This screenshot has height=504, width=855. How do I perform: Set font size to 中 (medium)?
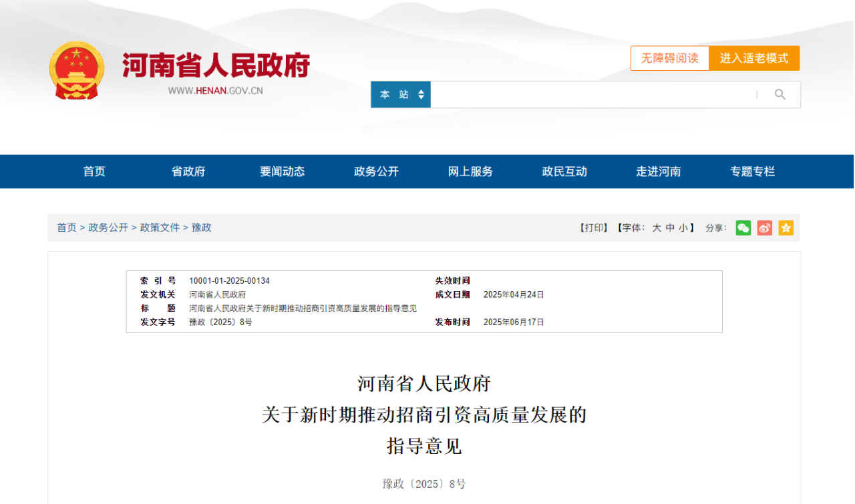669,228
